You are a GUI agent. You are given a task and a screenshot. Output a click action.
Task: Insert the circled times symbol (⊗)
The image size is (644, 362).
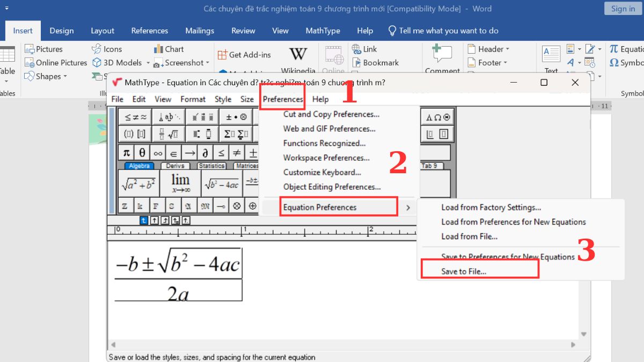(236, 205)
